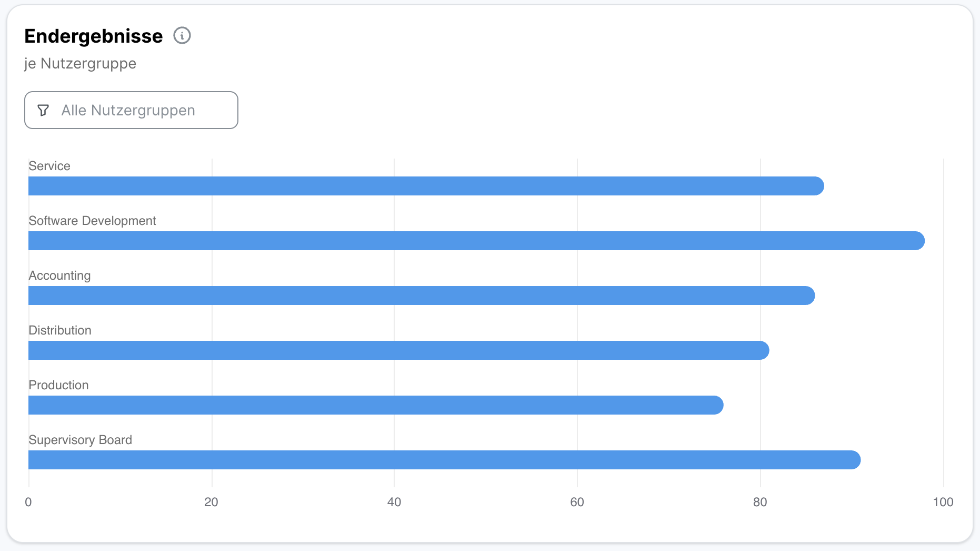Click the filter funnel icon
Screen dimensions: 980x551
pyautogui.click(x=43, y=110)
